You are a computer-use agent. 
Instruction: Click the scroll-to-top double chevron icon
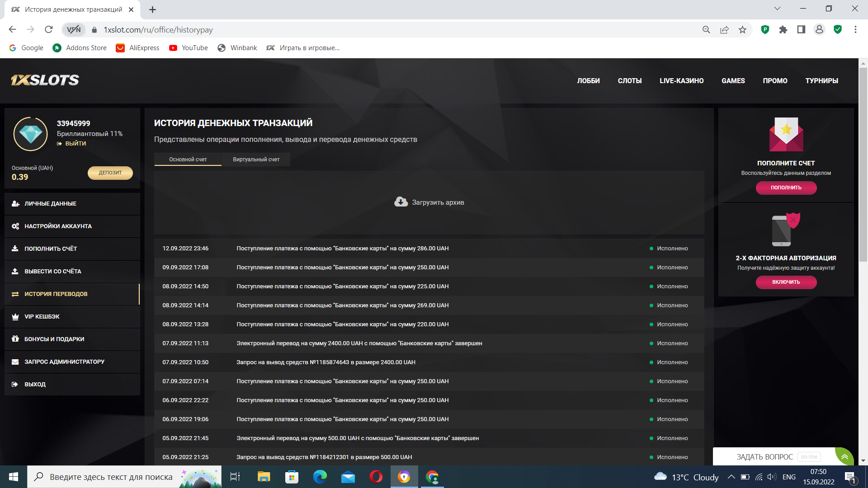844,456
